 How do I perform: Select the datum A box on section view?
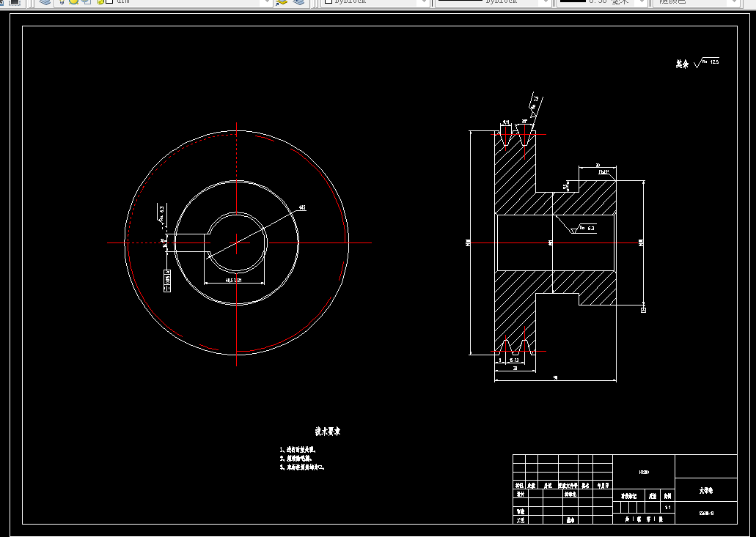click(643, 310)
